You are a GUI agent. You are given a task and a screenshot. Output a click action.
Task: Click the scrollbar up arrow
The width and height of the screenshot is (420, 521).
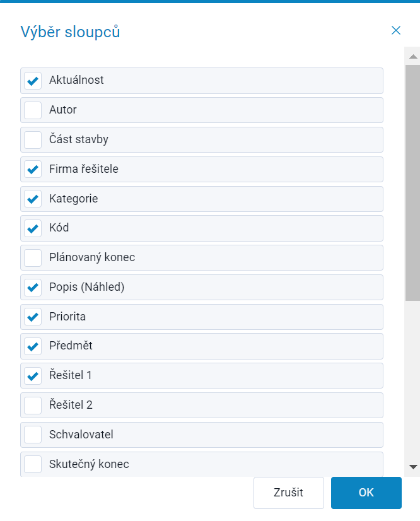point(413,57)
